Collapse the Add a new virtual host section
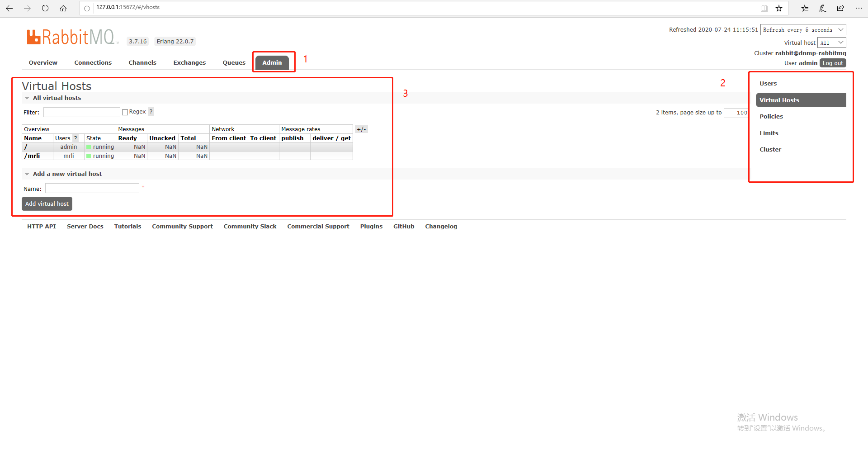The height and width of the screenshot is (455, 868). 67,174
